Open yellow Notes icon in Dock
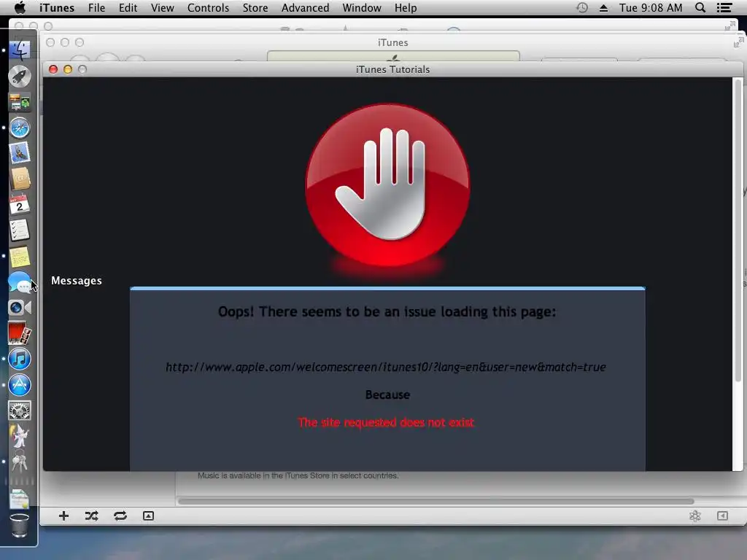Image resolution: width=747 pixels, height=560 pixels. point(20,256)
